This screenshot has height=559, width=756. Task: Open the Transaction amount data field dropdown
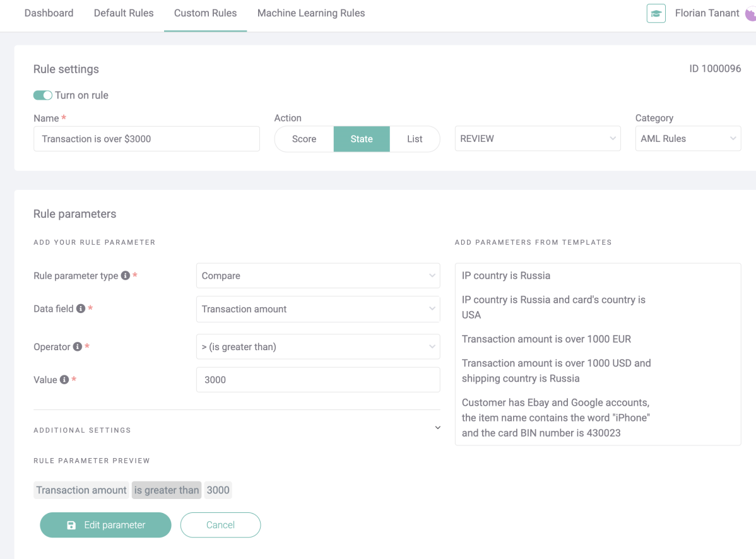pos(318,309)
